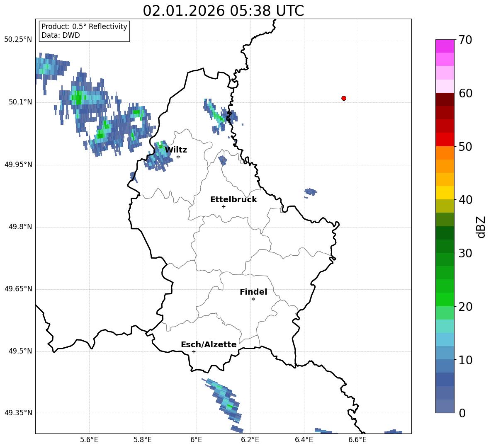
Task: Click the 10 value on the colorbar
Action: [x=465, y=360]
